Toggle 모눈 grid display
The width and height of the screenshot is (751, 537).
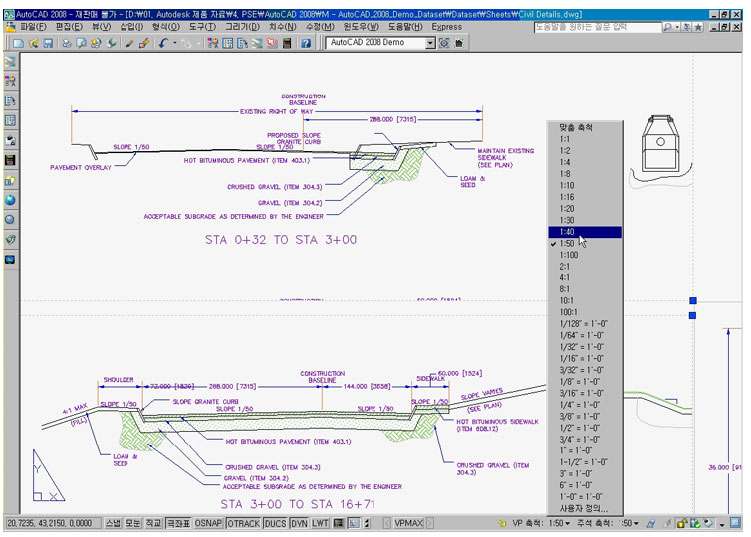coord(133,523)
